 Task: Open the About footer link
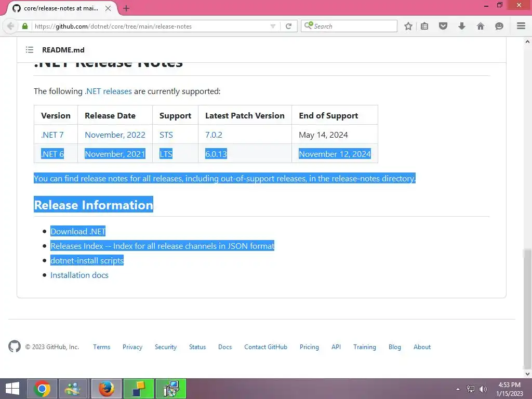tap(422, 347)
